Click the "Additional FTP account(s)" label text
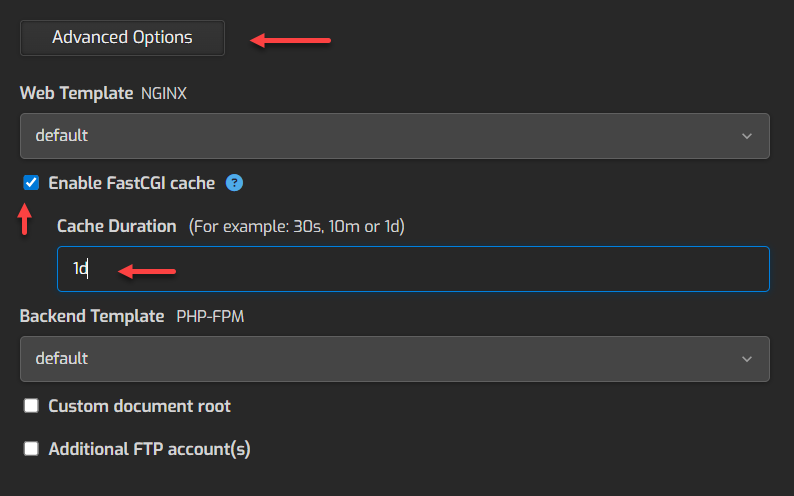 [149, 449]
